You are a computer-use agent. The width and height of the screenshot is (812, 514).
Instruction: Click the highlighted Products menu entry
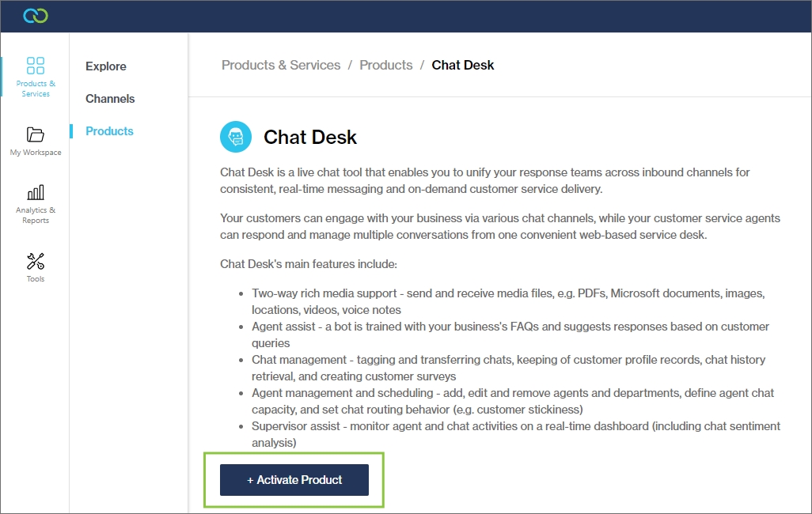[109, 130]
